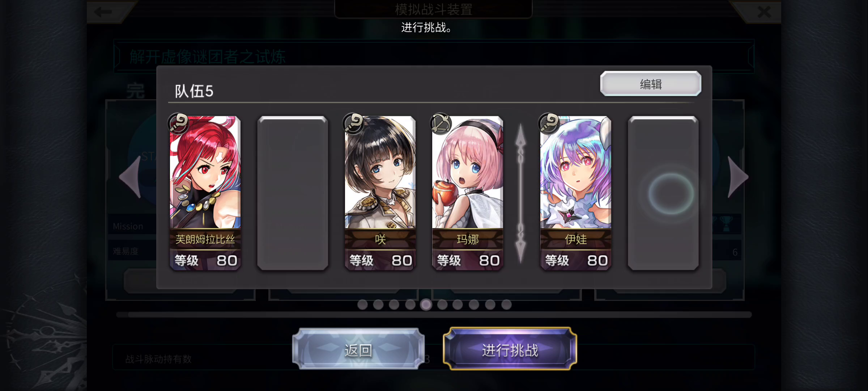The width and height of the screenshot is (868, 391).
Task: Click the staff class icon on 咲's card
Action: (x=353, y=123)
